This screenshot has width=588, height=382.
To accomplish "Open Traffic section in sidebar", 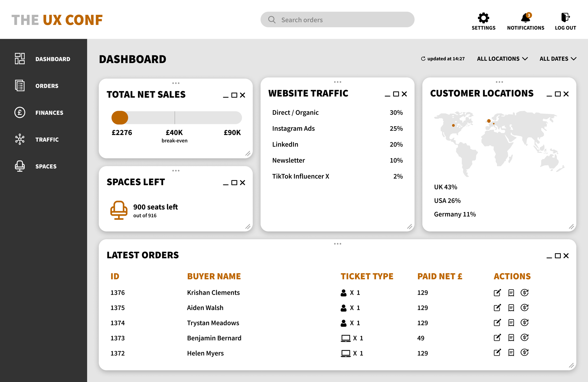I will (x=47, y=140).
